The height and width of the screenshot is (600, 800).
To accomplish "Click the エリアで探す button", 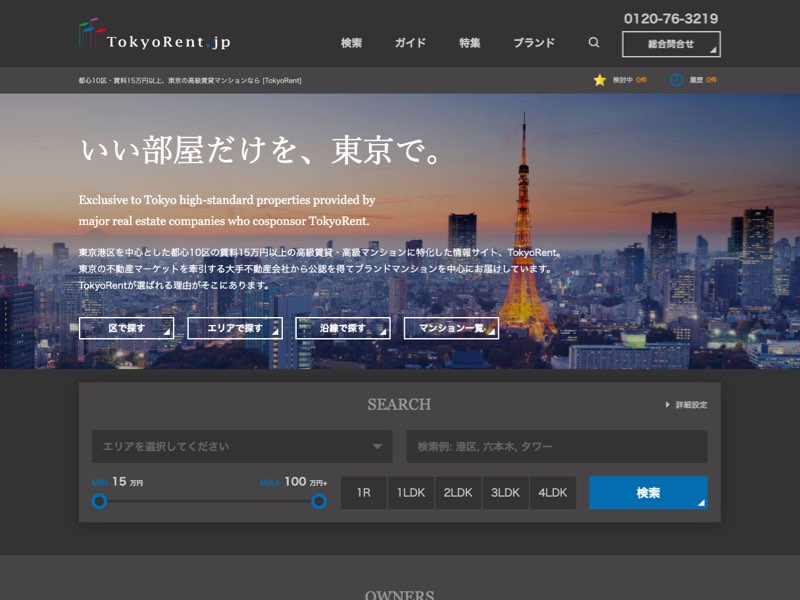I will (234, 328).
